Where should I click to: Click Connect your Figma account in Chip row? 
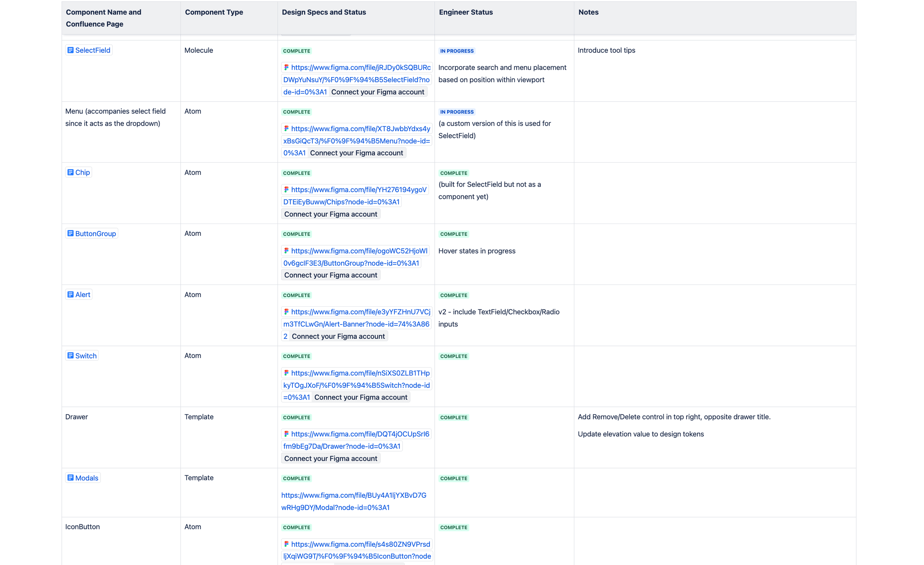[330, 214]
